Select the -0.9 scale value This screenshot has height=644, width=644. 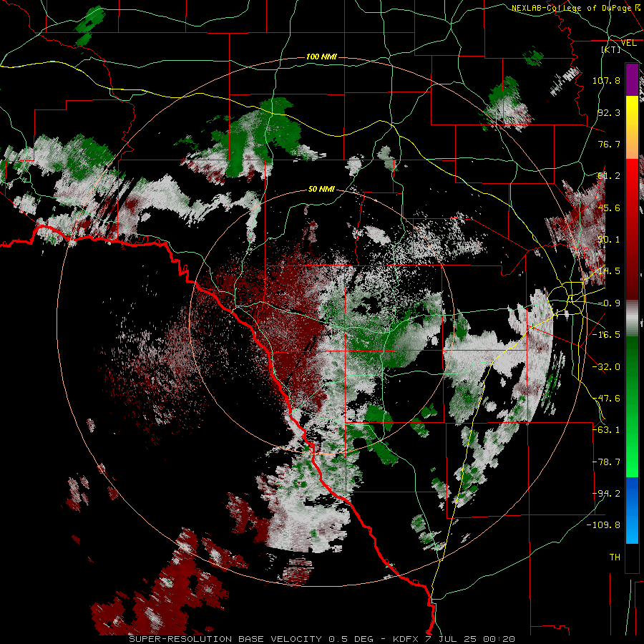[x=609, y=303]
